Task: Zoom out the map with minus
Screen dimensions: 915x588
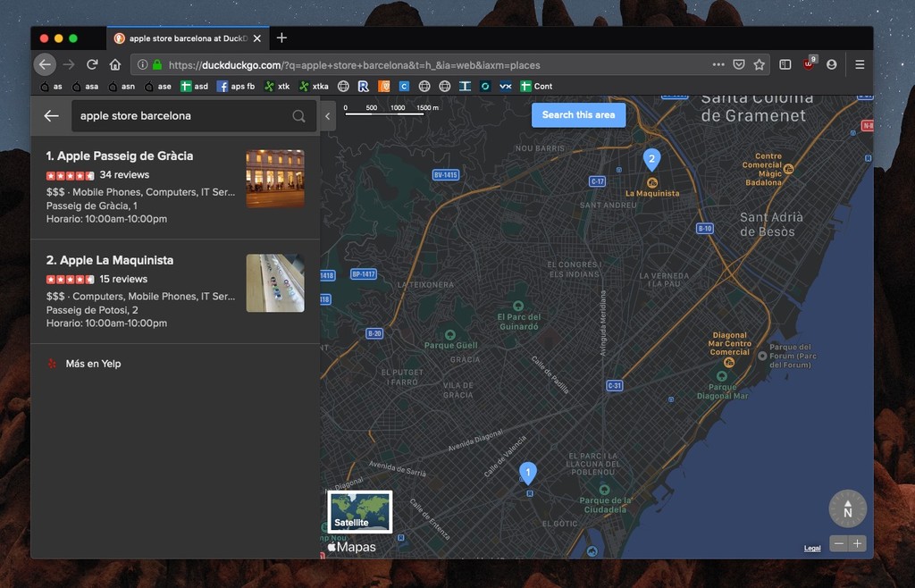Action: click(x=838, y=543)
